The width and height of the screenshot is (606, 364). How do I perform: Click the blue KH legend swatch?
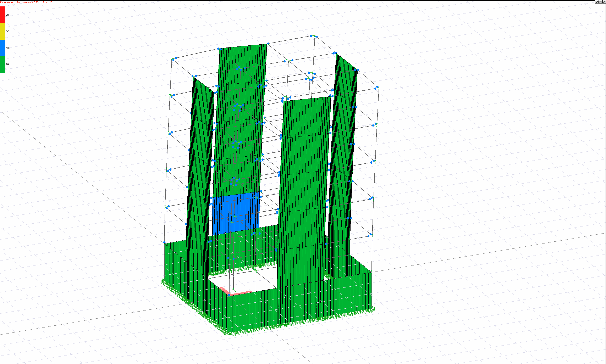point(3,48)
